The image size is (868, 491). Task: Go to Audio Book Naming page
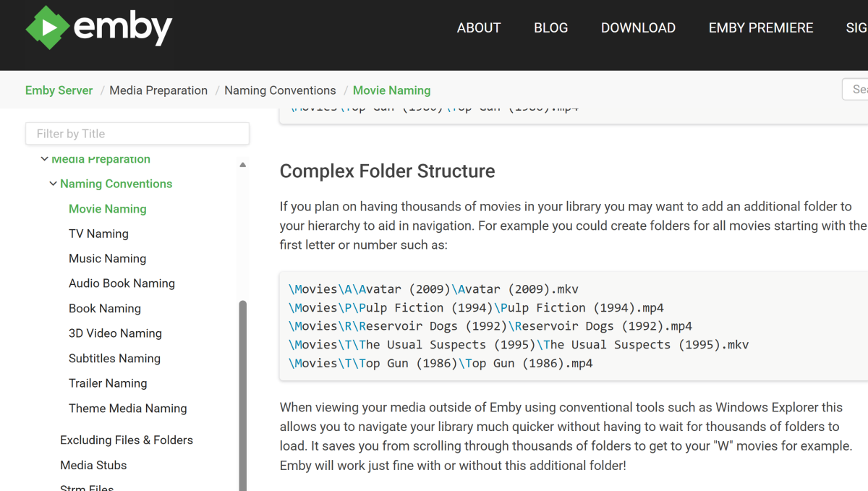122,283
